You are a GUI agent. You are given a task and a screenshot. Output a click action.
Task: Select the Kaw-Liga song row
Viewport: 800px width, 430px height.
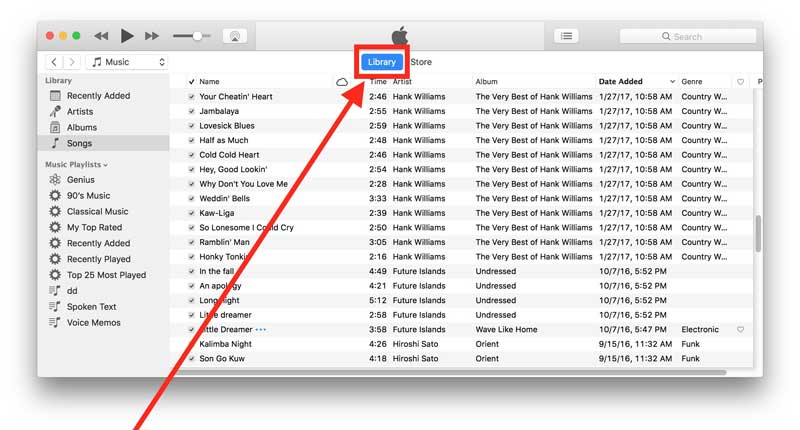(x=461, y=213)
